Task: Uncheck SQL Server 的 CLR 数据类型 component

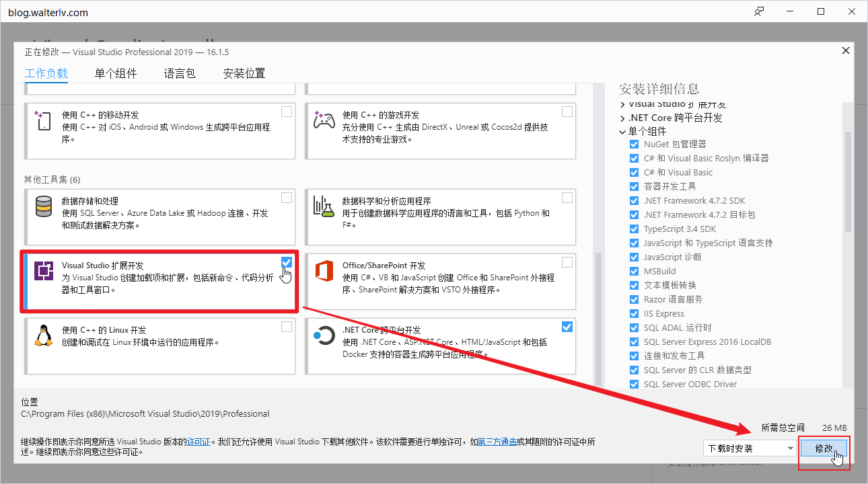Action: tap(634, 370)
